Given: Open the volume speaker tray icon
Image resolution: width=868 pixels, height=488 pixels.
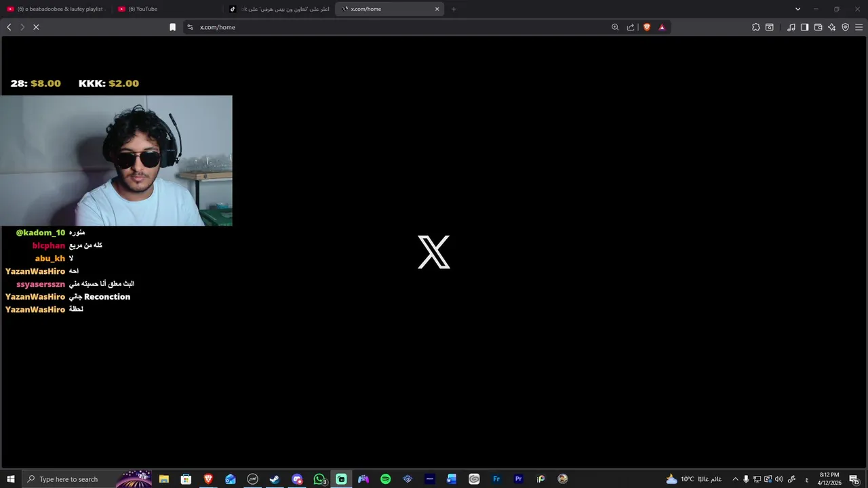Looking at the screenshot, I should point(778,479).
